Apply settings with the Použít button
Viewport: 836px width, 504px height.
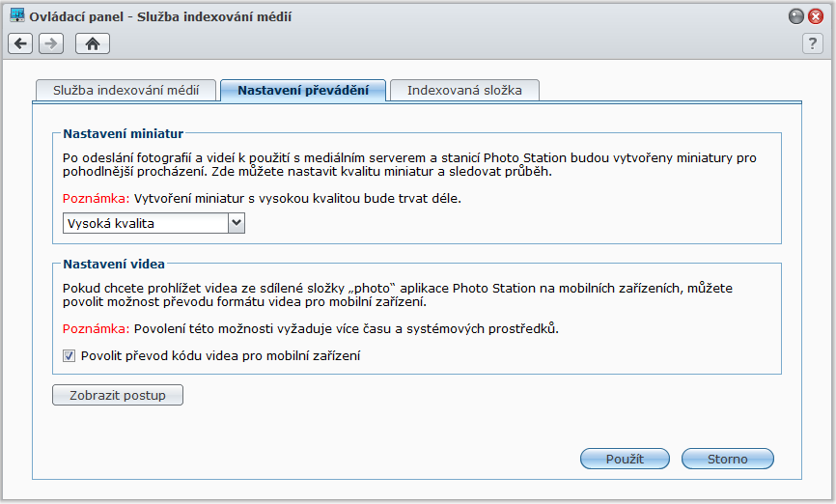coord(625,459)
